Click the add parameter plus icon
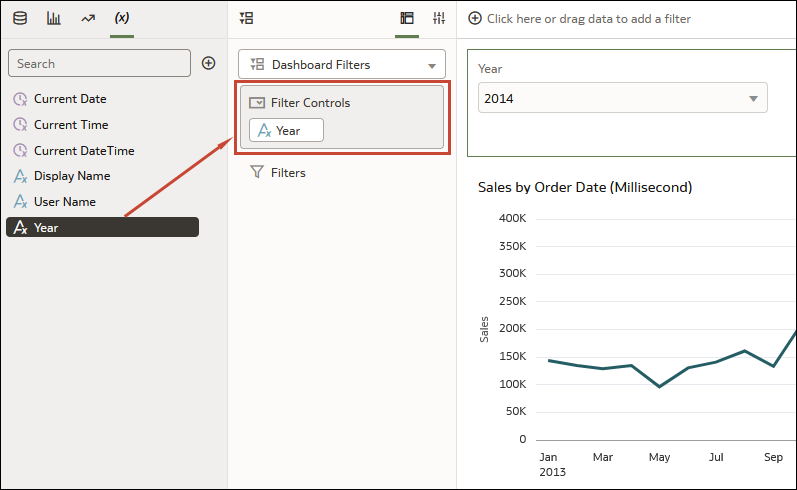Viewport: 797px width, 490px height. (x=209, y=63)
